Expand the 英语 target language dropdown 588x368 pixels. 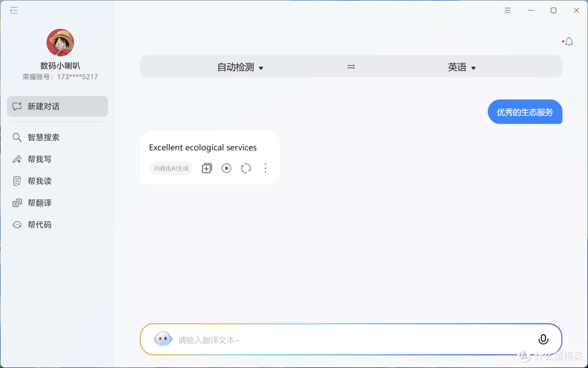462,67
